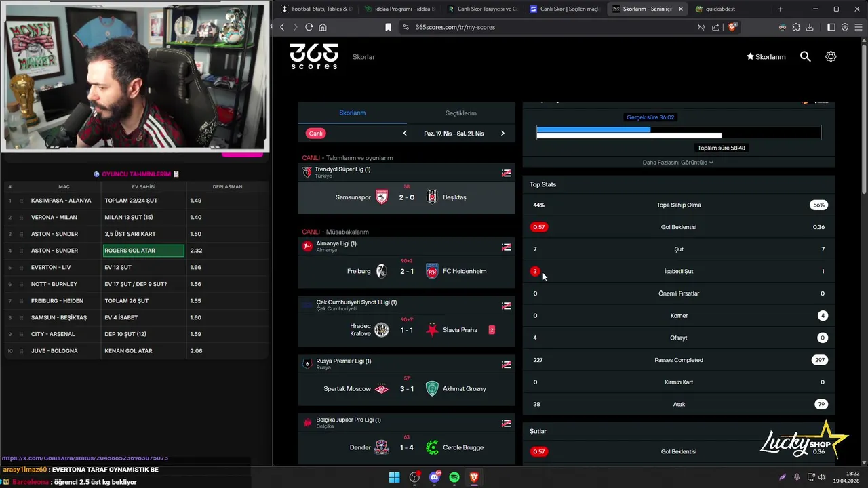This screenshot has height=488, width=868.
Task: Open Discord from the taskbar
Action: click(x=435, y=477)
